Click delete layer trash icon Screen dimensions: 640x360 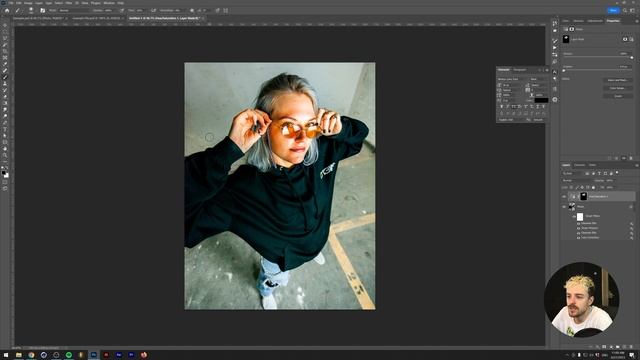tap(631, 347)
